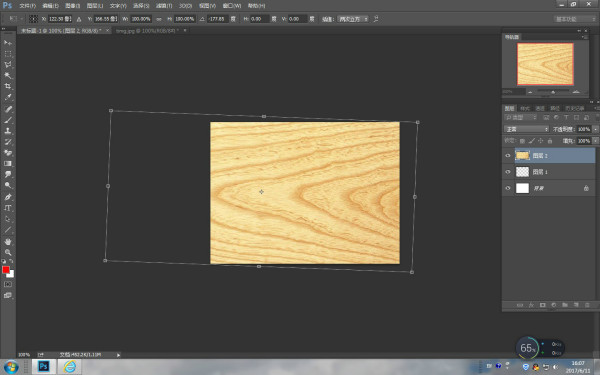Select the Path Selection tool
This screenshot has height=375, width=600.
pos(8,219)
